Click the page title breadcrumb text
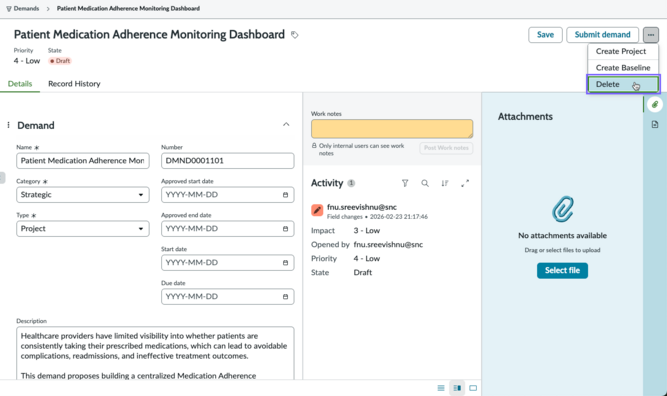Screen dimensions: 667x396 pyautogui.click(x=128, y=9)
